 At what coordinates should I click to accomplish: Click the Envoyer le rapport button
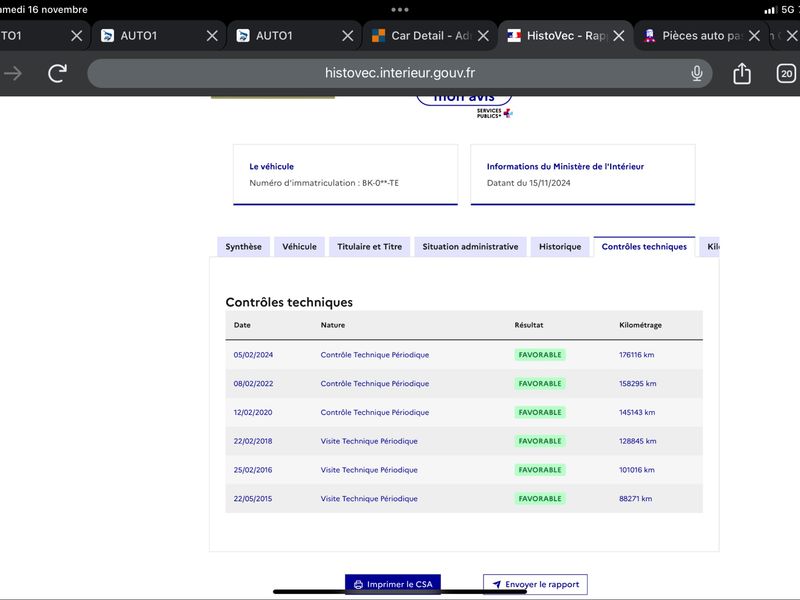(x=535, y=584)
